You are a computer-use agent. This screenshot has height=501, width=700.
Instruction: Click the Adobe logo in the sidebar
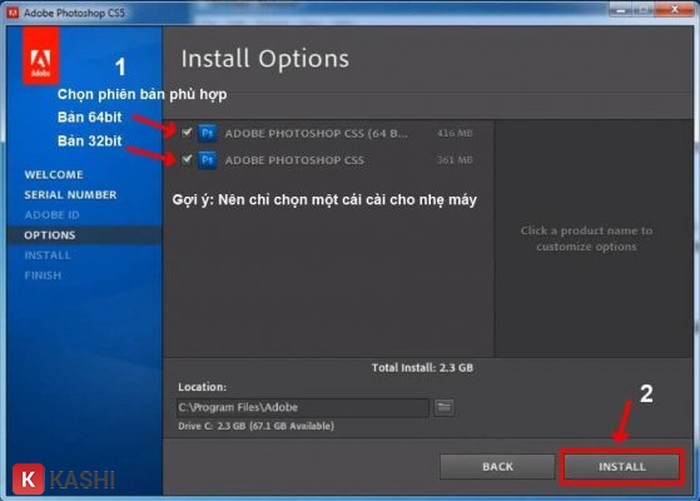pos(41,57)
